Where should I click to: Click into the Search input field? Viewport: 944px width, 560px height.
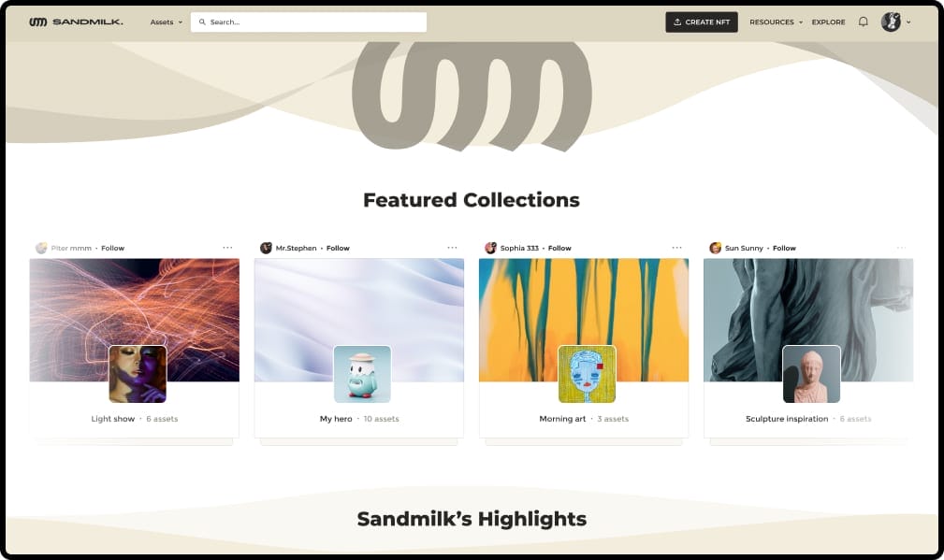tap(309, 22)
